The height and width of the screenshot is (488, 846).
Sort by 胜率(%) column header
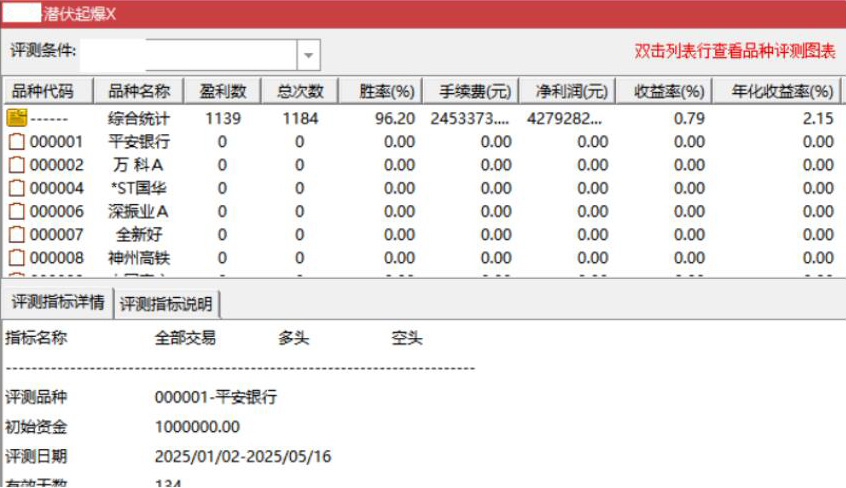click(x=380, y=91)
